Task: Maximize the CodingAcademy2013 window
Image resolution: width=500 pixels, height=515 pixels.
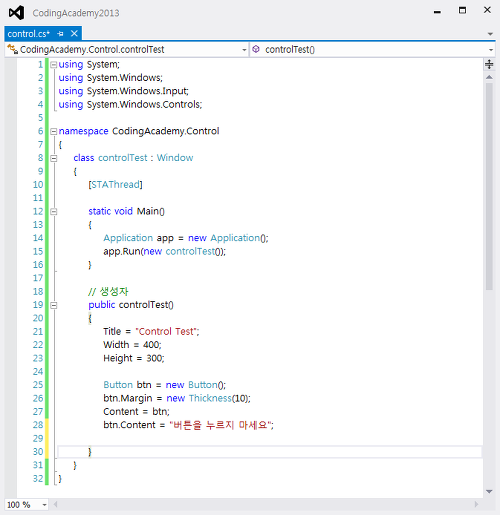Action: (x=462, y=10)
